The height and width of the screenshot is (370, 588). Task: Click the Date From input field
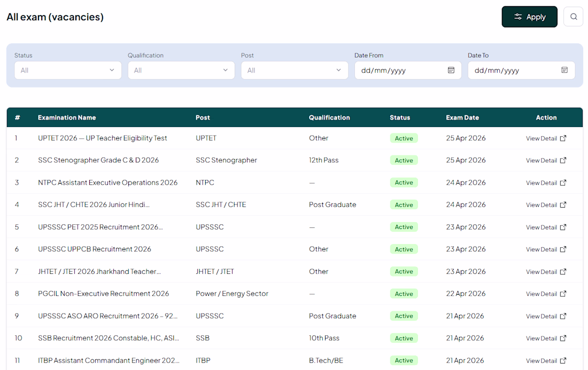pos(408,70)
